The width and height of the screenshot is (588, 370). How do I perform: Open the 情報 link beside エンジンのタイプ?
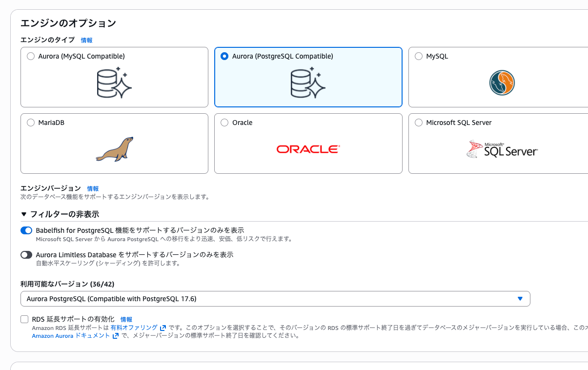86,40
